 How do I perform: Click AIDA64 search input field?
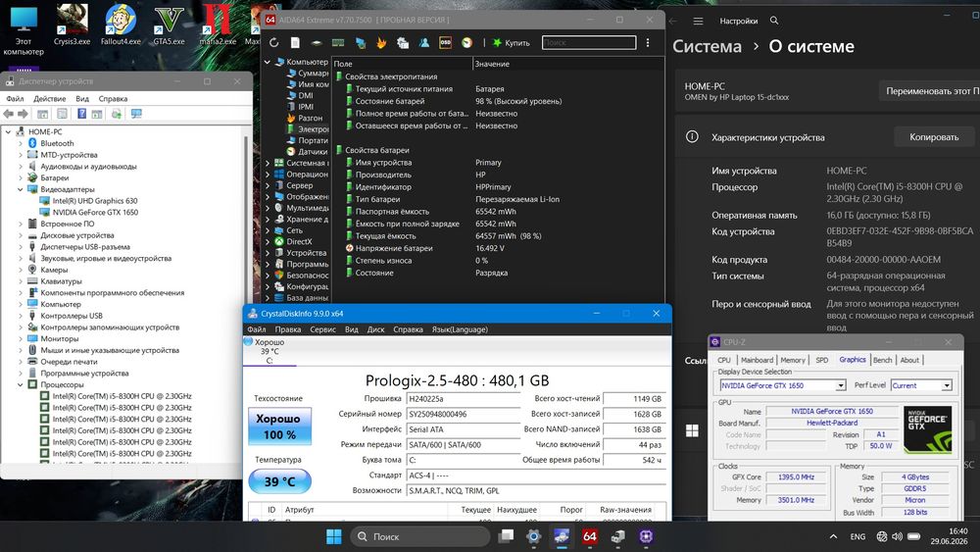[x=589, y=42]
